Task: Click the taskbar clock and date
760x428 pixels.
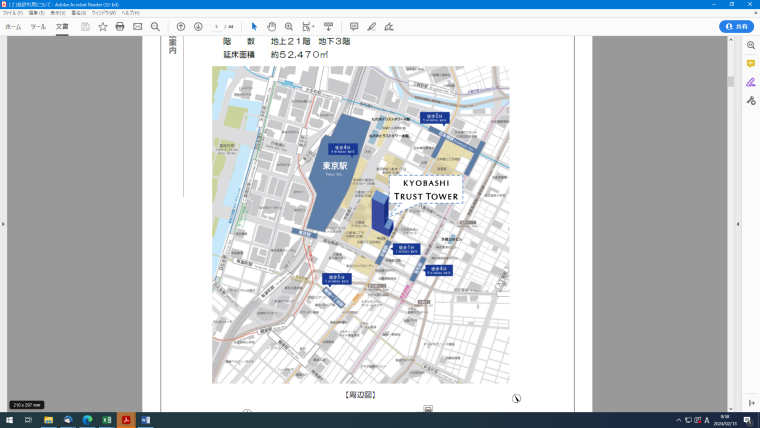Action: [725, 420]
